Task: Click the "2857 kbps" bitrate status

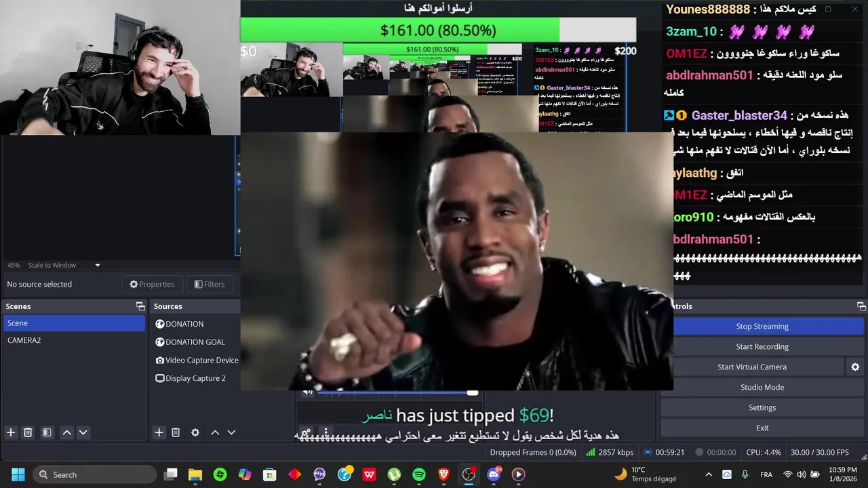Action: [x=616, y=452]
